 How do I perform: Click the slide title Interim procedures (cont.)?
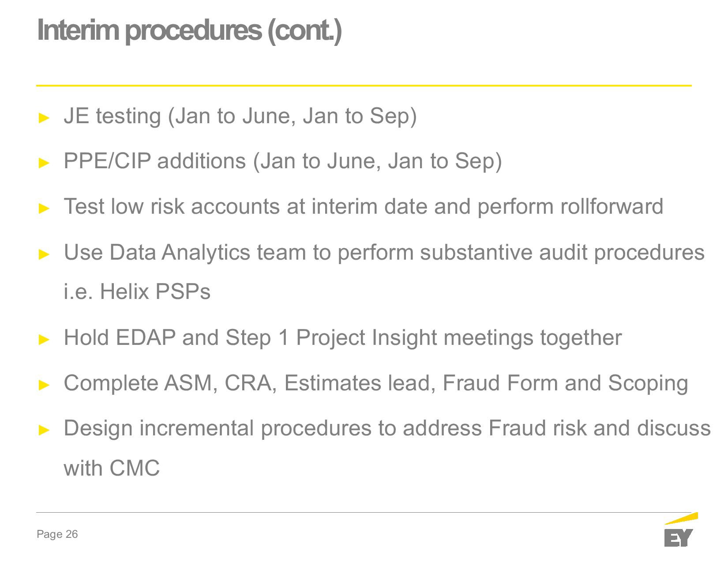click(189, 30)
